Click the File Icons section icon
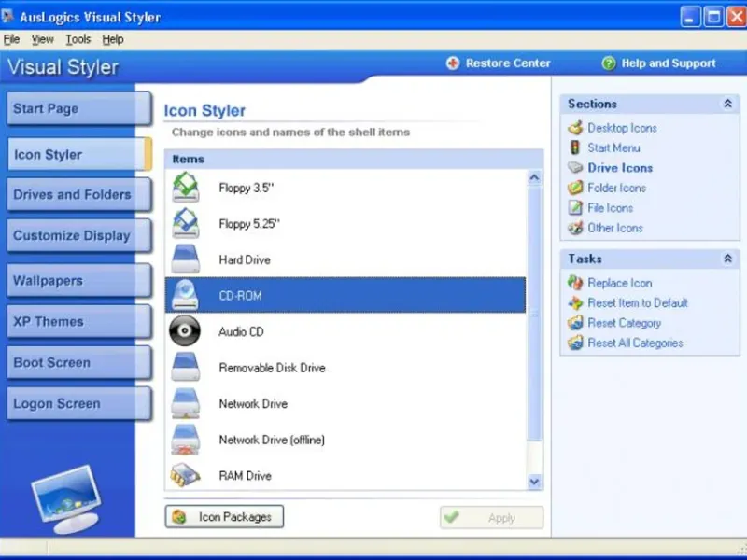 (575, 207)
